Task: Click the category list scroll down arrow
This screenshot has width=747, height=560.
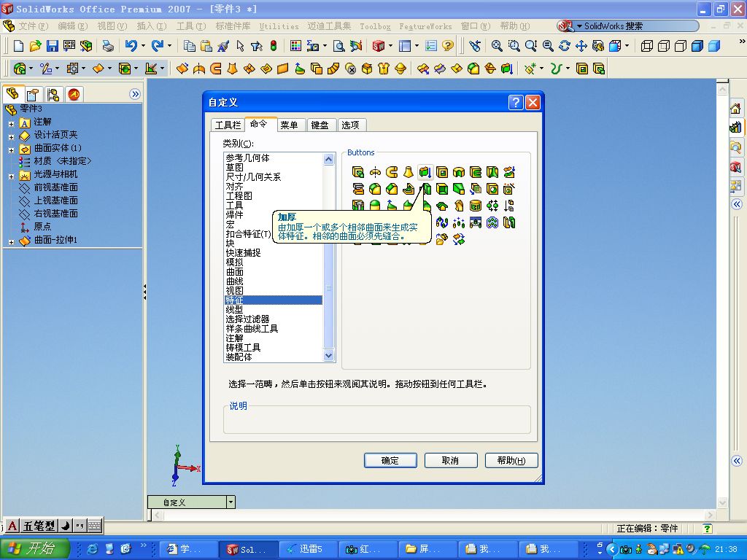Action: pos(329,355)
